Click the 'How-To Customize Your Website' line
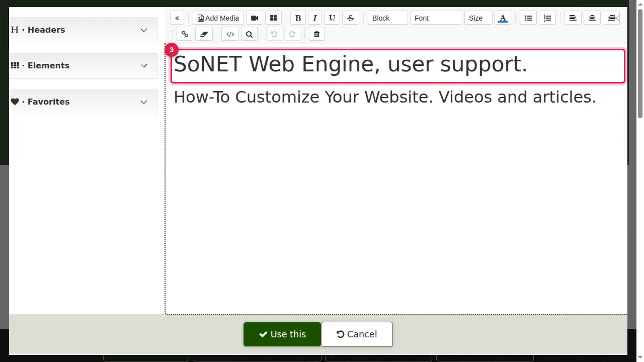This screenshot has height=362, width=644. pyautogui.click(x=385, y=97)
